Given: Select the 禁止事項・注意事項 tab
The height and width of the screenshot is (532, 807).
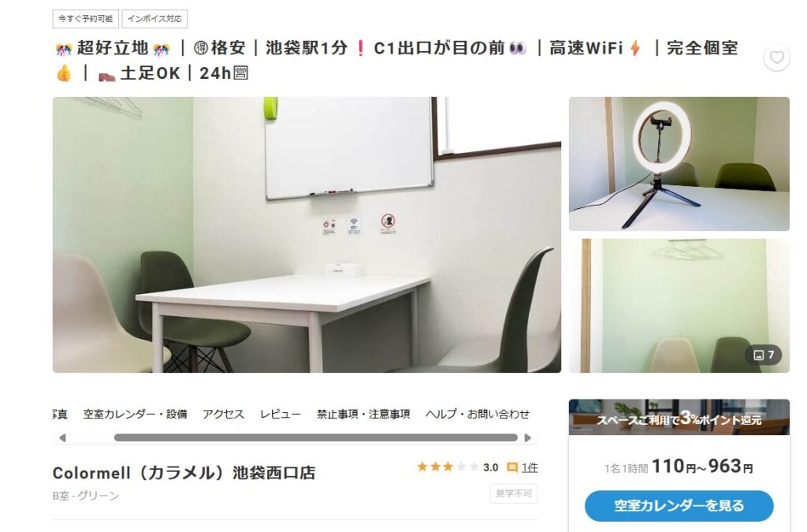Looking at the screenshot, I should point(363,414).
